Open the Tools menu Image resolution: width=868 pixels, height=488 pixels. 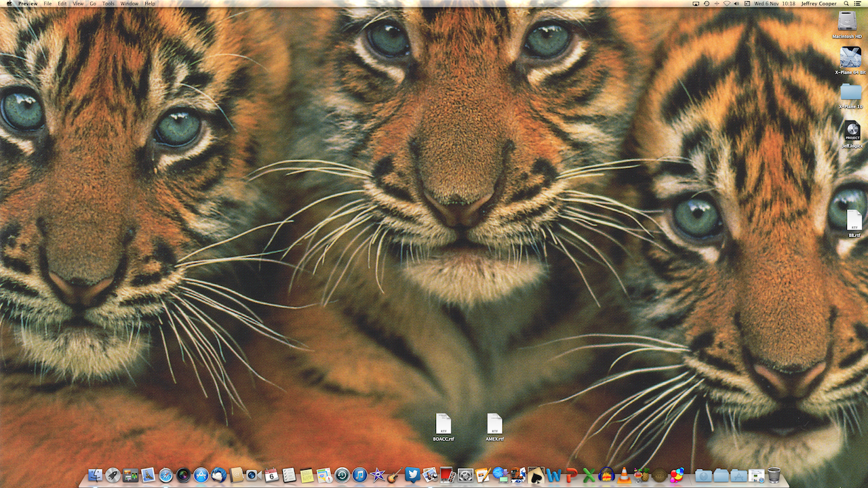[x=108, y=3]
